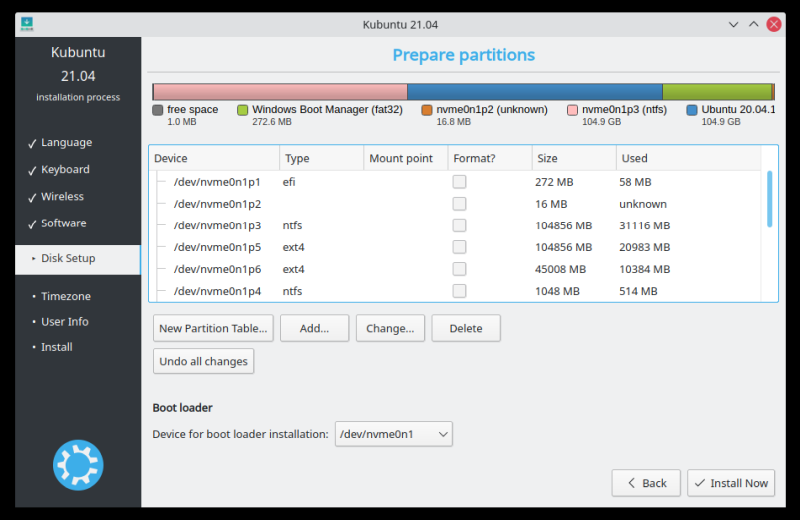
Task: Click the partition list vertical scrollbar
Action: [769, 199]
